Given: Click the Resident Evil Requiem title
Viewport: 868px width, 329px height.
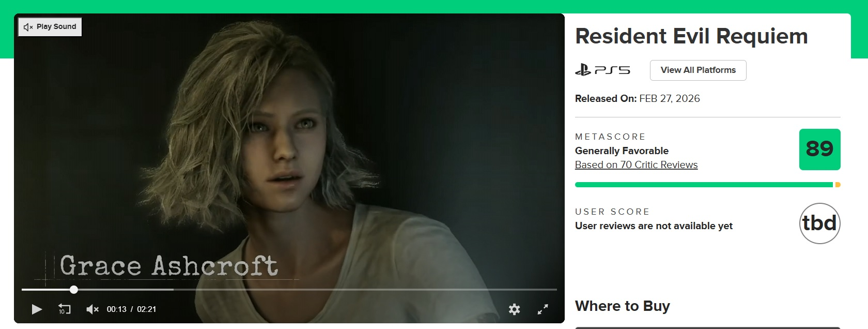Looking at the screenshot, I should 691,36.
